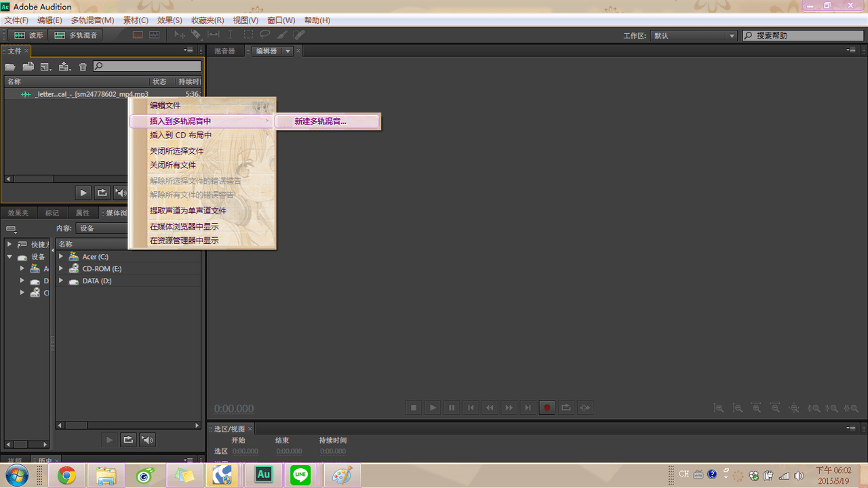
Task: Switch to the 多轨混音 multitrack view
Action: (x=76, y=35)
